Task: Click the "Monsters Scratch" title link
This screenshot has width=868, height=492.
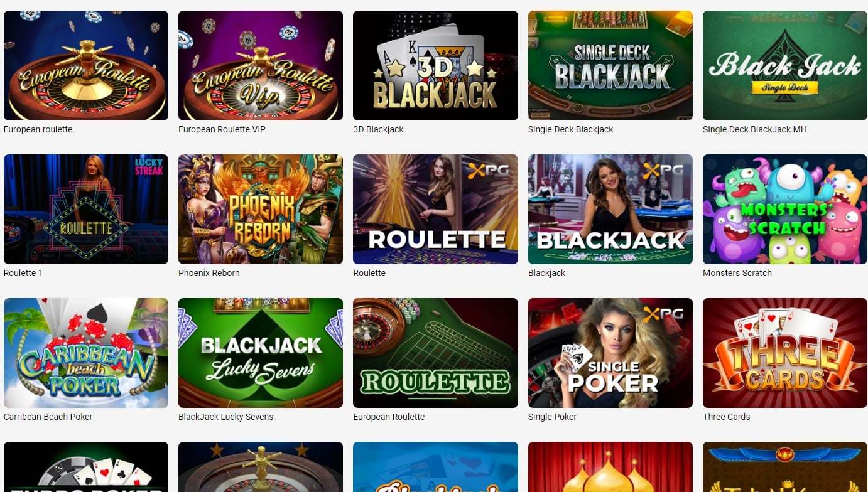Action: tap(737, 273)
